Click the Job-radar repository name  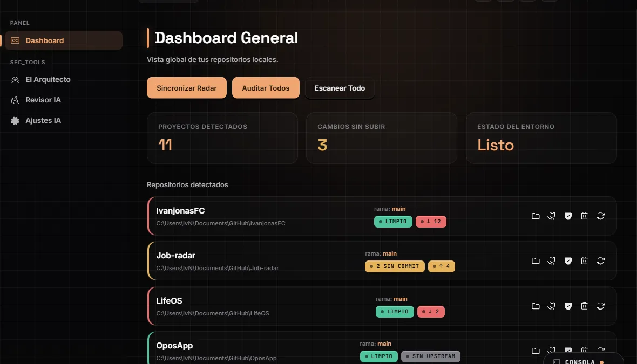(x=175, y=255)
